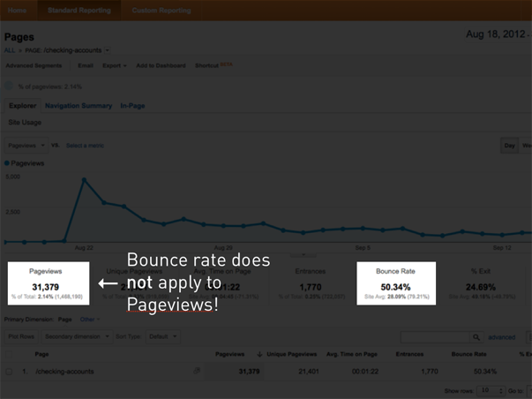Click the % of pageviews segment circle icon

[x=9, y=87]
